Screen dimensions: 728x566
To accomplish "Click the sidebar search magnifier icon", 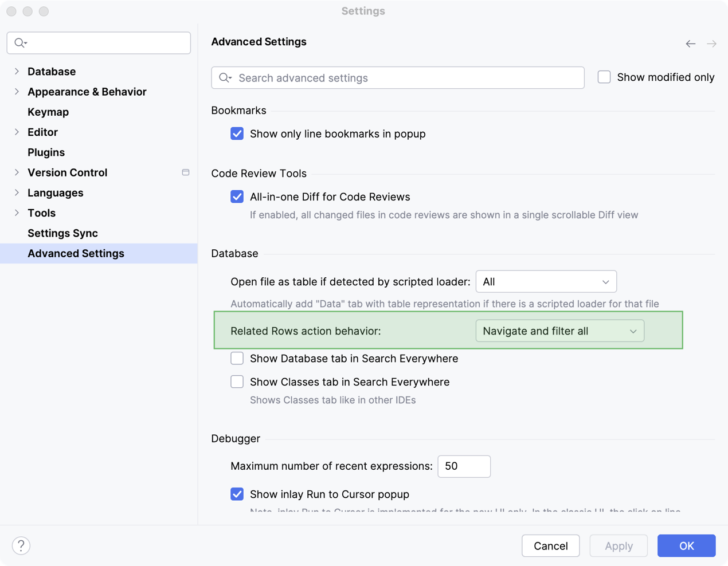I will 20,43.
